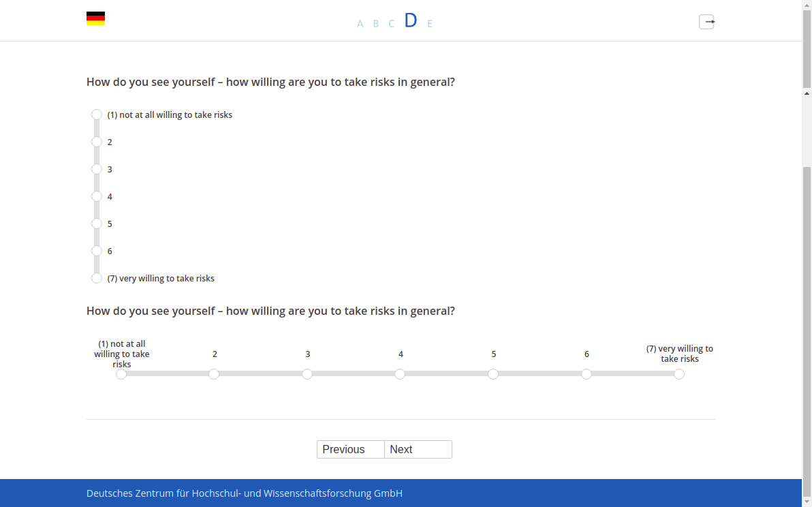The height and width of the screenshot is (507, 812).
Task: Go to survey section B
Action: tap(376, 24)
